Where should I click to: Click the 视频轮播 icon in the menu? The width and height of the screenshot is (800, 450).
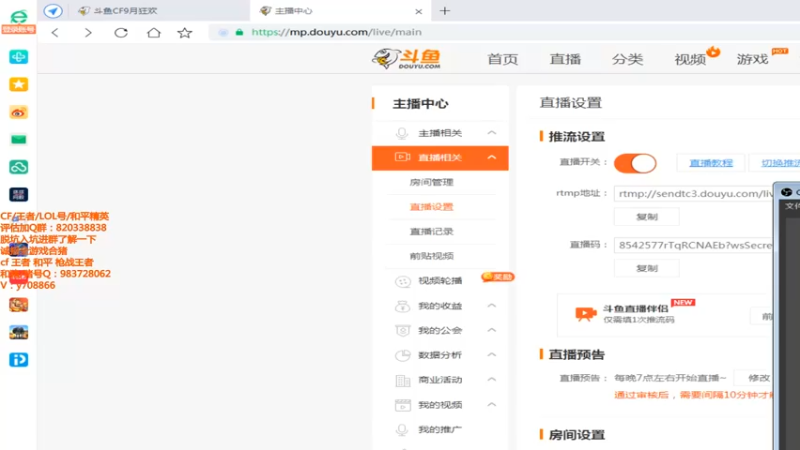(x=403, y=281)
